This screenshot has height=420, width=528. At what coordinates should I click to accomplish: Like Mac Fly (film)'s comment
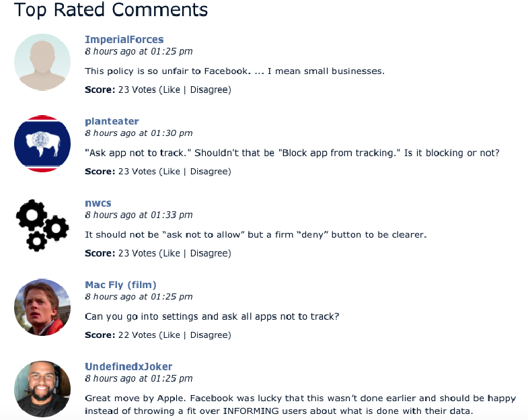pos(171,335)
